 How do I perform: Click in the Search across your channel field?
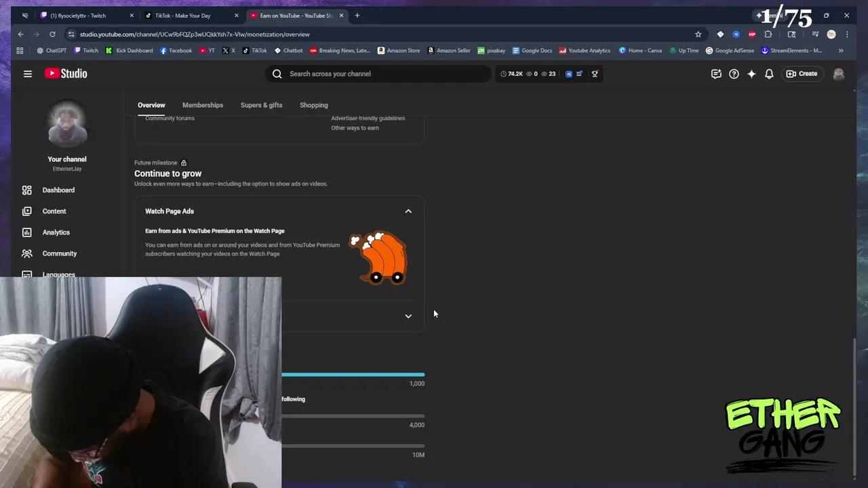[378, 74]
